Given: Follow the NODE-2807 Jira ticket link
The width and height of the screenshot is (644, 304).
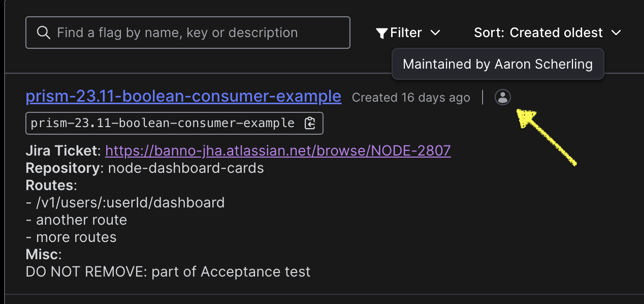Looking at the screenshot, I should pyautogui.click(x=278, y=151).
